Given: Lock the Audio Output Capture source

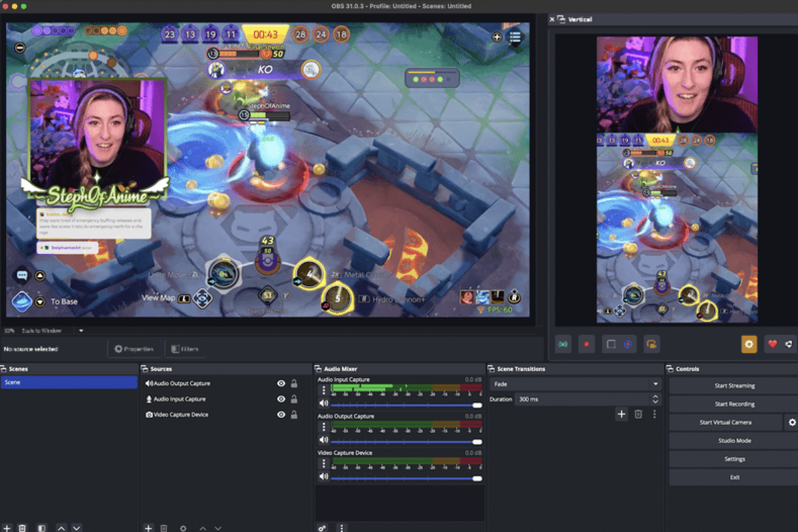Looking at the screenshot, I should [294, 384].
